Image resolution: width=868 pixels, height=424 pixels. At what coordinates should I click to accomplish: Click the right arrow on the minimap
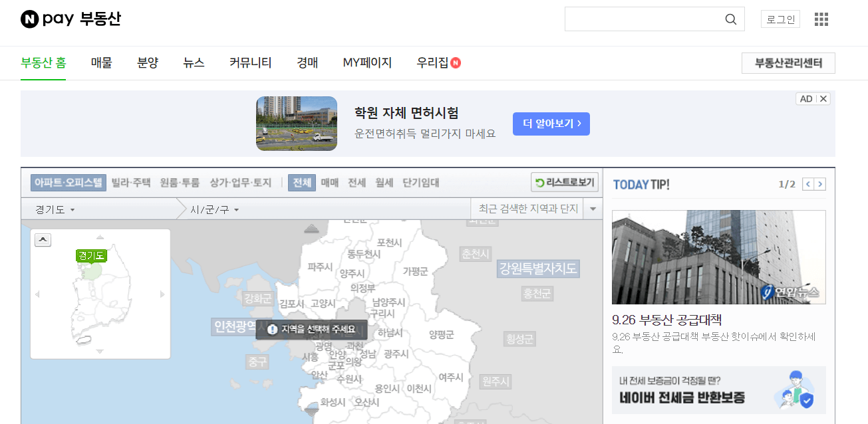pyautogui.click(x=163, y=293)
